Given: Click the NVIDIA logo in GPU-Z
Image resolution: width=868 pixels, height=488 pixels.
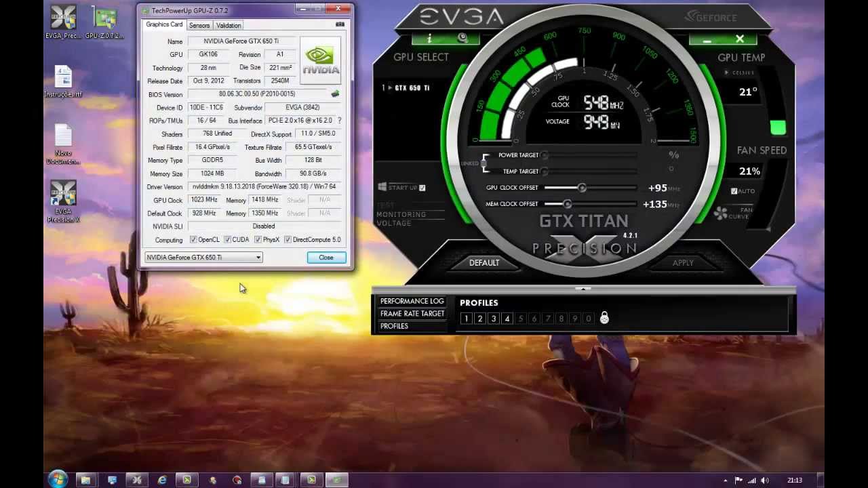Looking at the screenshot, I should [x=320, y=60].
